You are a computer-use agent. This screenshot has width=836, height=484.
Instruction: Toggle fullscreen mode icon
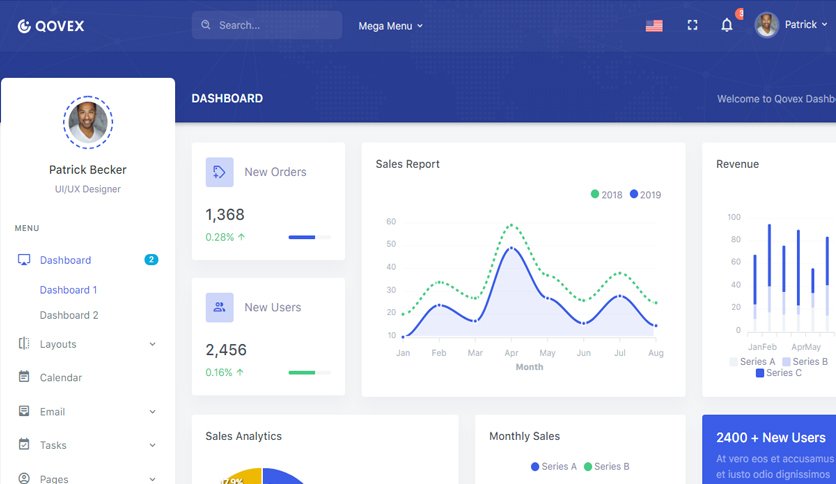tap(692, 25)
